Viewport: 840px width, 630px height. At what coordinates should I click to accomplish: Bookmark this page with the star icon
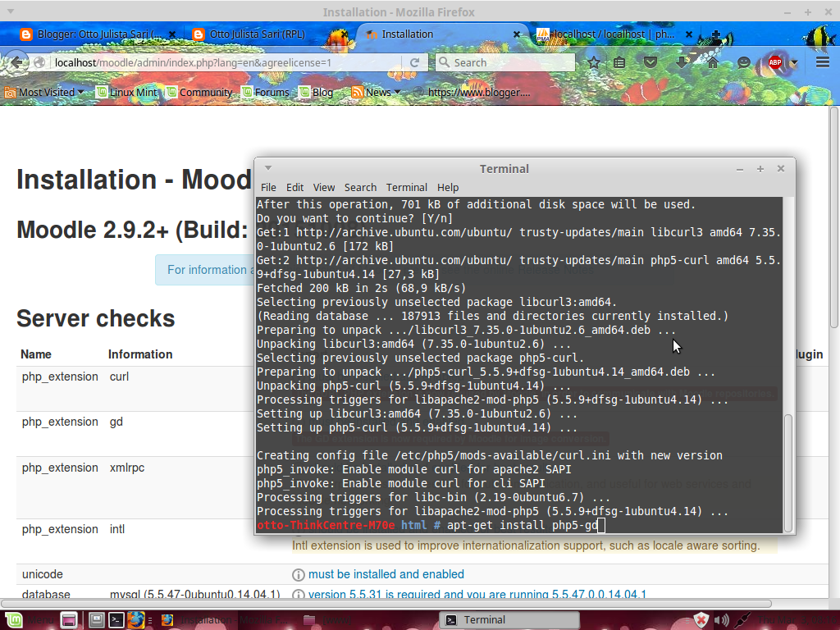[x=594, y=62]
